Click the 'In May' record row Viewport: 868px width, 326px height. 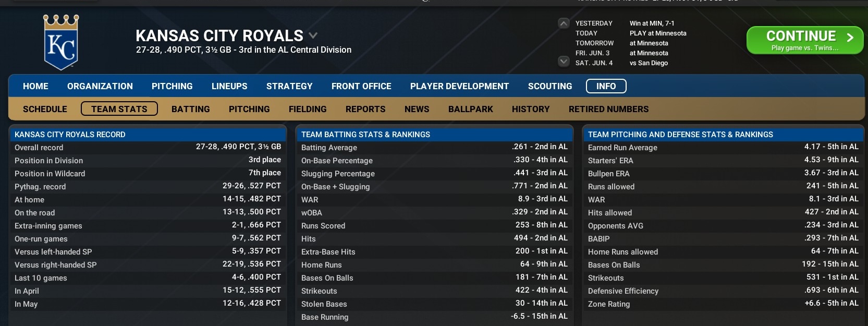148,304
